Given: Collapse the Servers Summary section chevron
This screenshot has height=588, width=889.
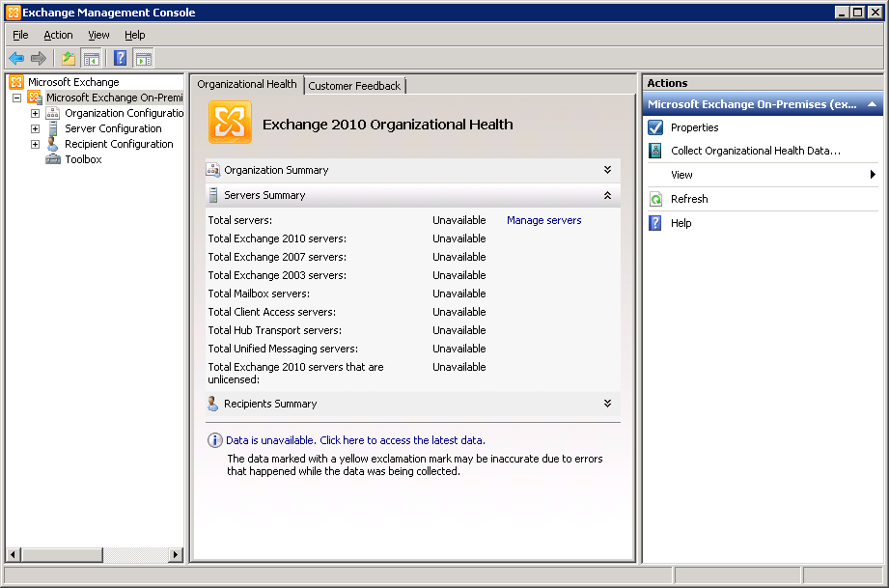Looking at the screenshot, I should tap(607, 195).
